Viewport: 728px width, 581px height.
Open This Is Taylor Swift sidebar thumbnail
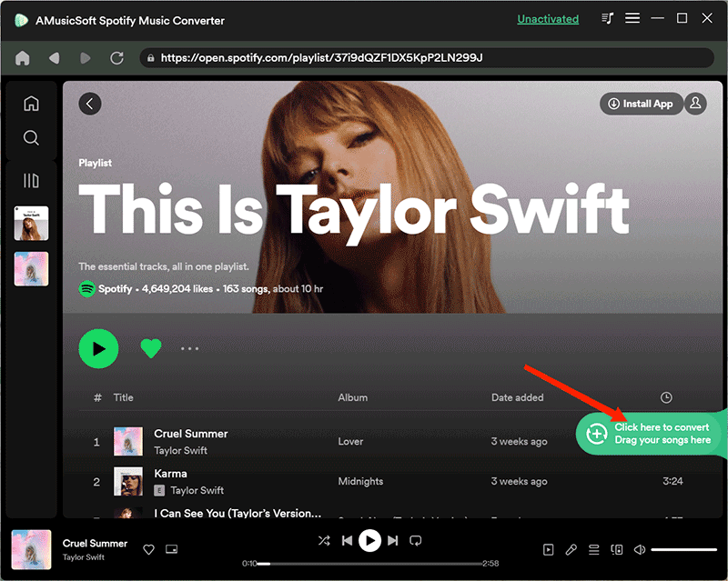point(31,223)
